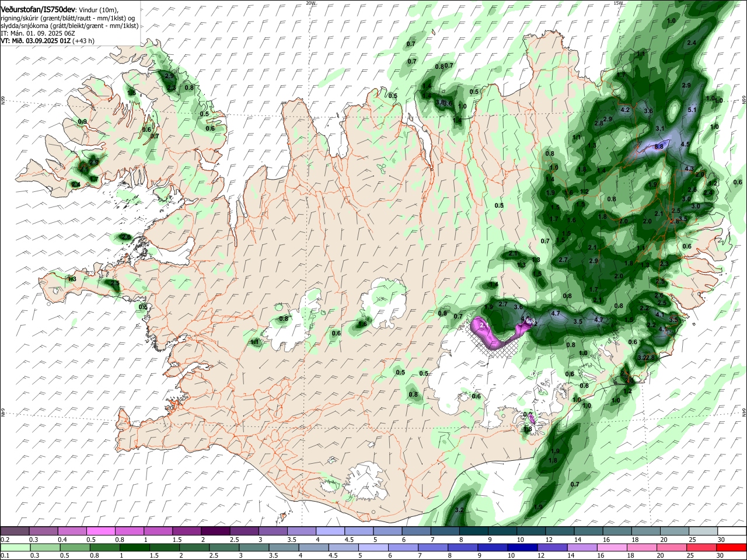Click the '20W' longitude label at top
The image size is (747, 560).
tap(310, 3)
